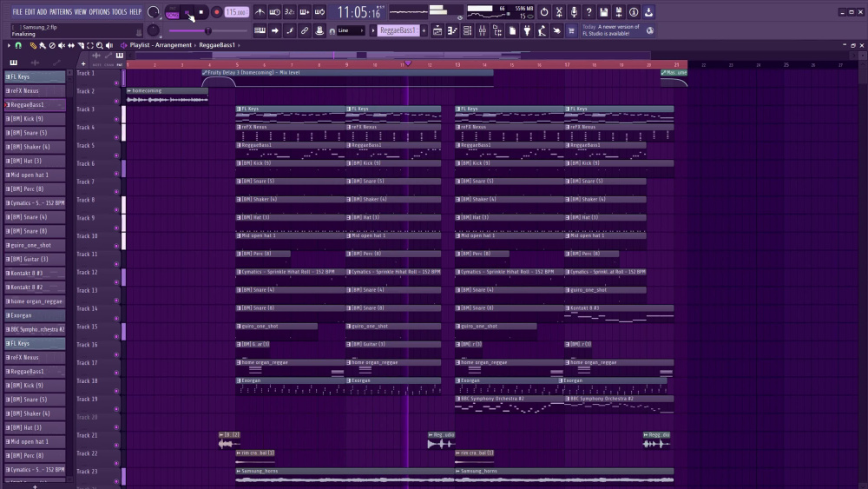Click the master volume knob
The height and width of the screenshot is (489, 868).
pos(154,11)
